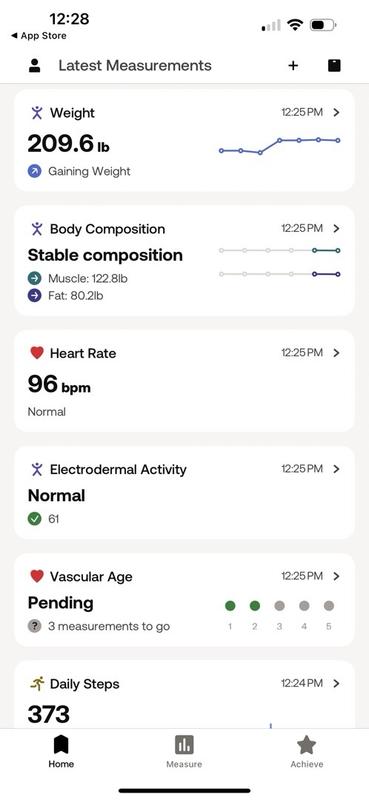369x800 pixels.
Task: Switch to the Achieve tab
Action: click(x=306, y=752)
